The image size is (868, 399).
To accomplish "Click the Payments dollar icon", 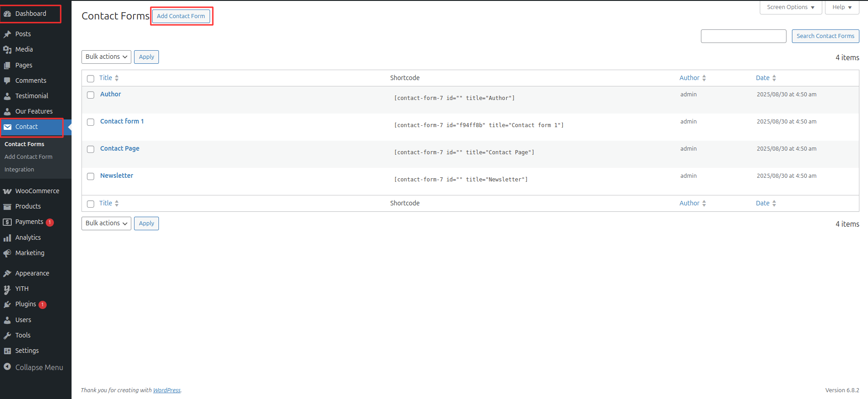I will pos(7,222).
